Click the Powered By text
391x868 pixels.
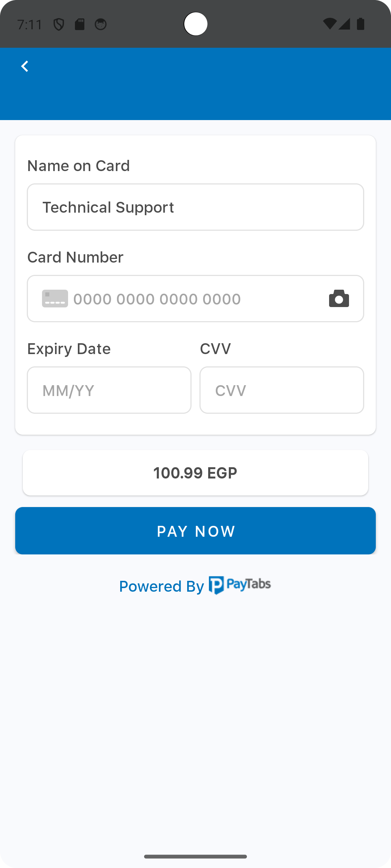(x=161, y=586)
